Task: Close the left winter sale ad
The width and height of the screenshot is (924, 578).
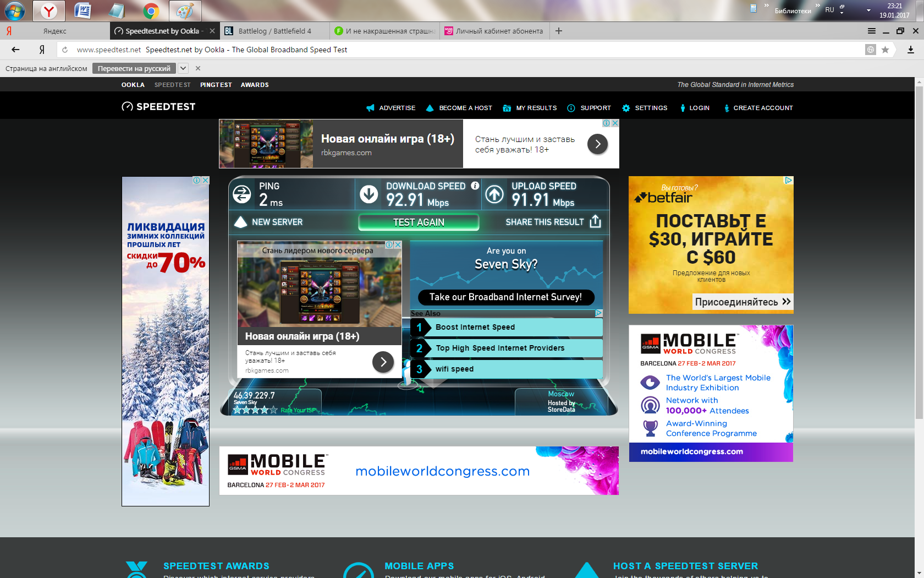Action: (x=205, y=180)
